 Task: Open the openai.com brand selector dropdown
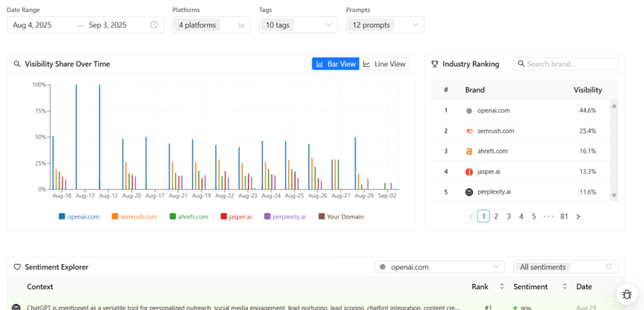pyautogui.click(x=440, y=267)
